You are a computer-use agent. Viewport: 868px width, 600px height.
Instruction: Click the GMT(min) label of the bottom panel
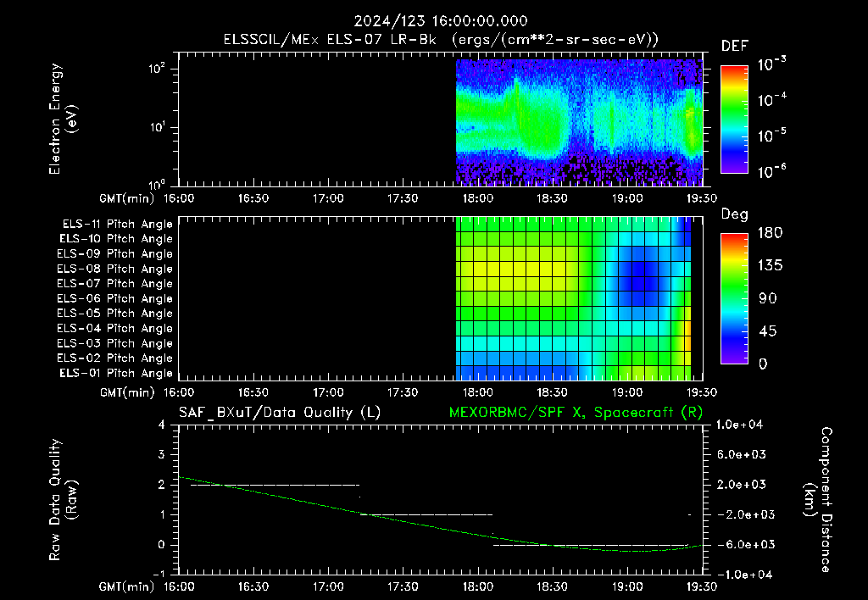point(127,586)
